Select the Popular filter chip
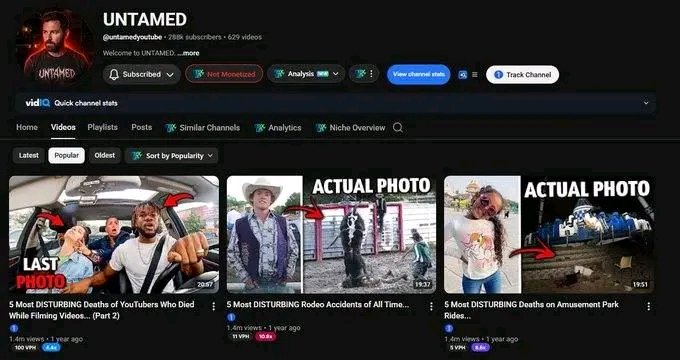 tap(66, 155)
